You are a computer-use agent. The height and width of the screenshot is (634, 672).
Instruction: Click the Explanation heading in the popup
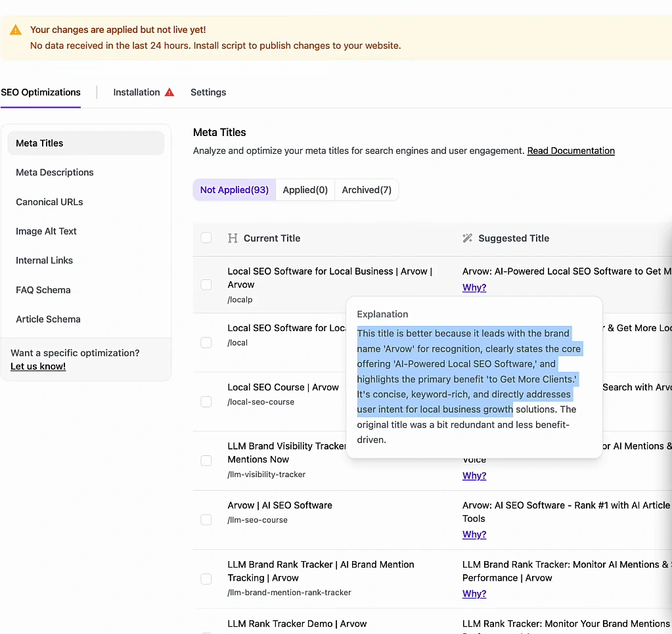[x=382, y=314]
